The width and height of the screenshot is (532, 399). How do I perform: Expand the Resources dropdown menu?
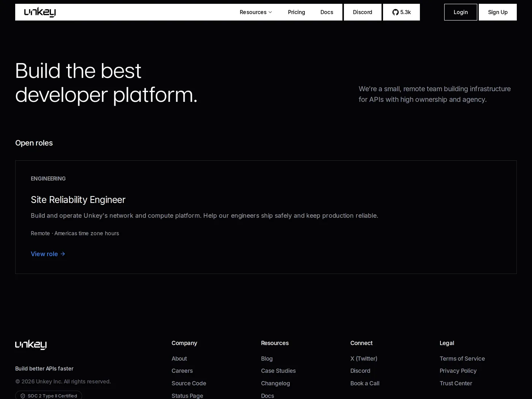coord(256,12)
